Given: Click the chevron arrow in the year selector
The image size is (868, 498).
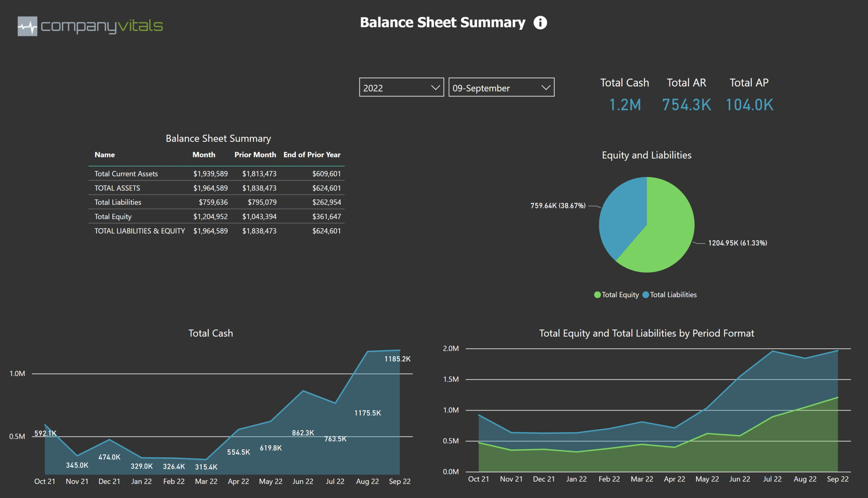Looking at the screenshot, I should 435,87.
